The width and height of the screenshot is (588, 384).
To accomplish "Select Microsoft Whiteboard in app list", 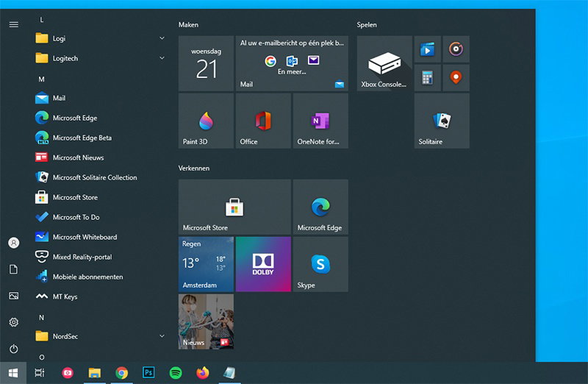I will click(85, 237).
